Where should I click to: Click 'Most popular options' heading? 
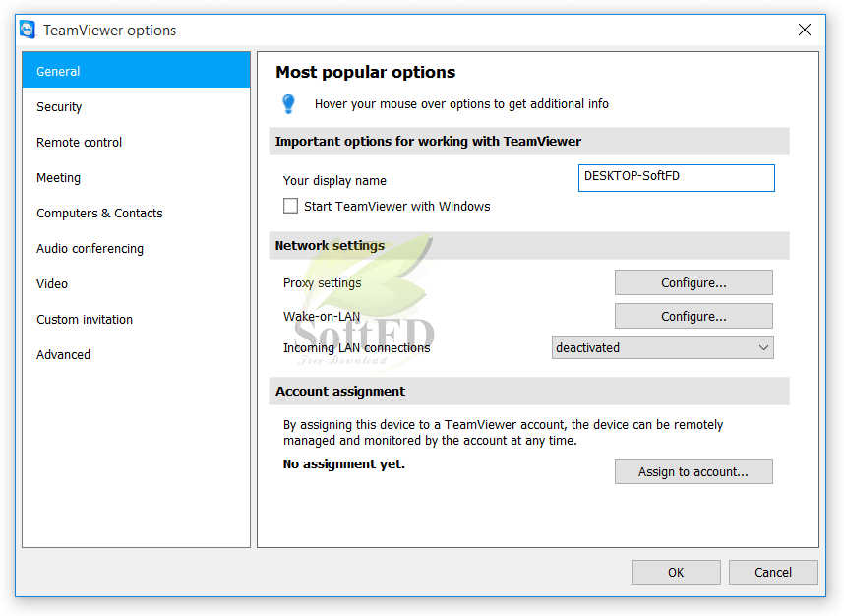click(366, 72)
